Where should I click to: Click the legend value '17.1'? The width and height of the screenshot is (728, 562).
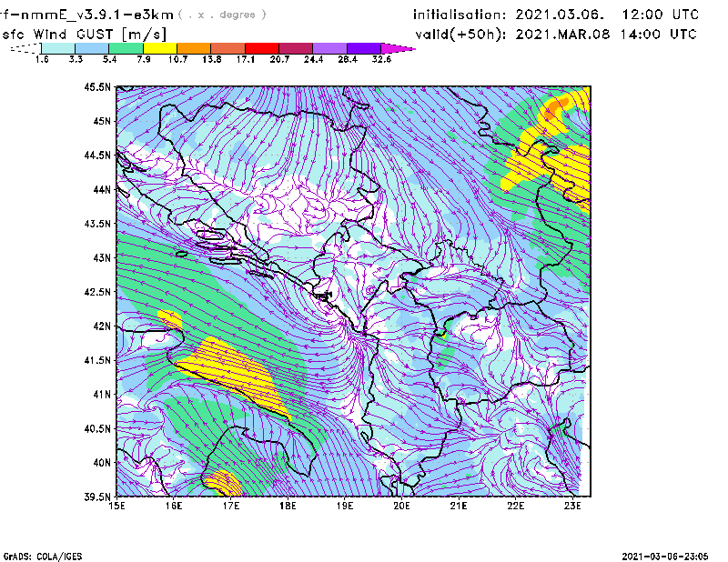pos(245,59)
